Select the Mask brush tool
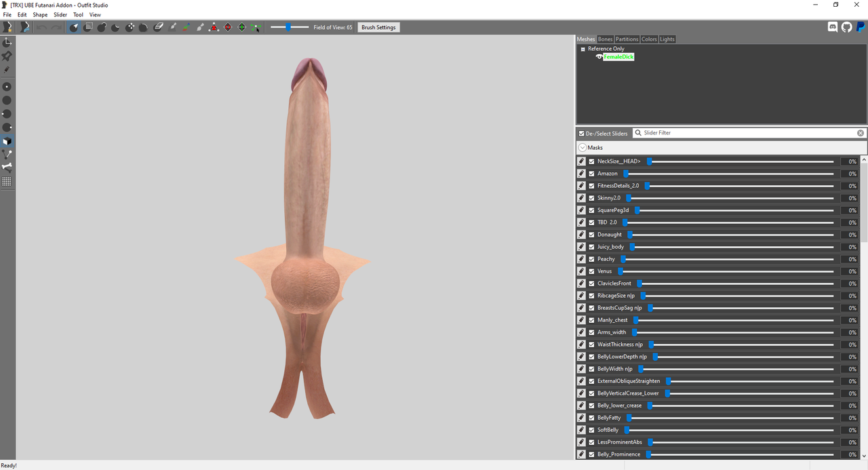The height and width of the screenshot is (470, 868). click(88, 27)
